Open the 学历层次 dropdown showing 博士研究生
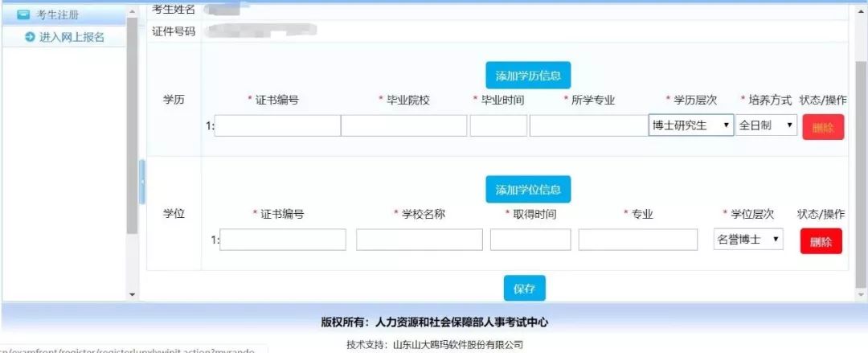 point(690,125)
